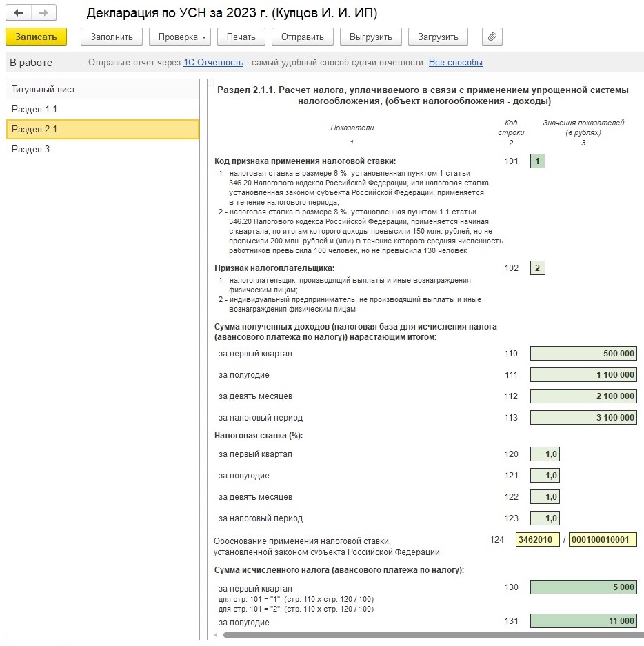644x646 pixels.
Task: Click line 111 income field 1 100 000
Action: click(x=583, y=375)
